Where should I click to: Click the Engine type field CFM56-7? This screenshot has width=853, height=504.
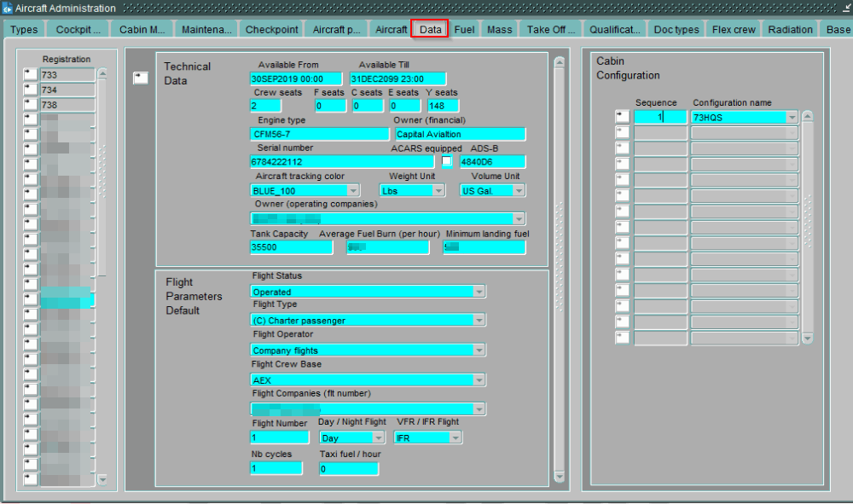tap(320, 134)
